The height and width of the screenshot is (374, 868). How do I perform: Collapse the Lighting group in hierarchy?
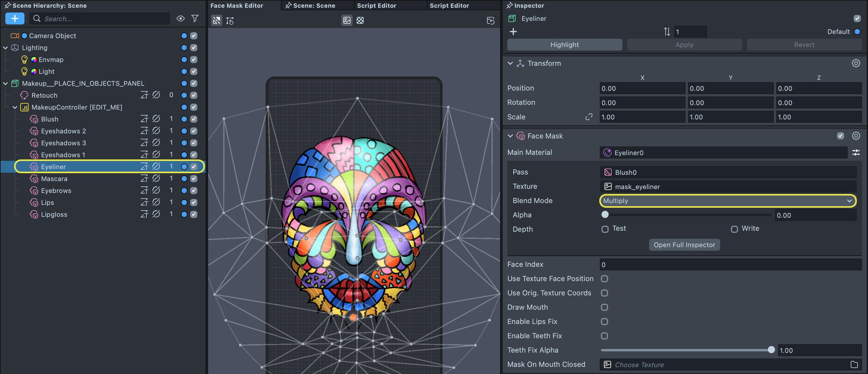(x=5, y=48)
